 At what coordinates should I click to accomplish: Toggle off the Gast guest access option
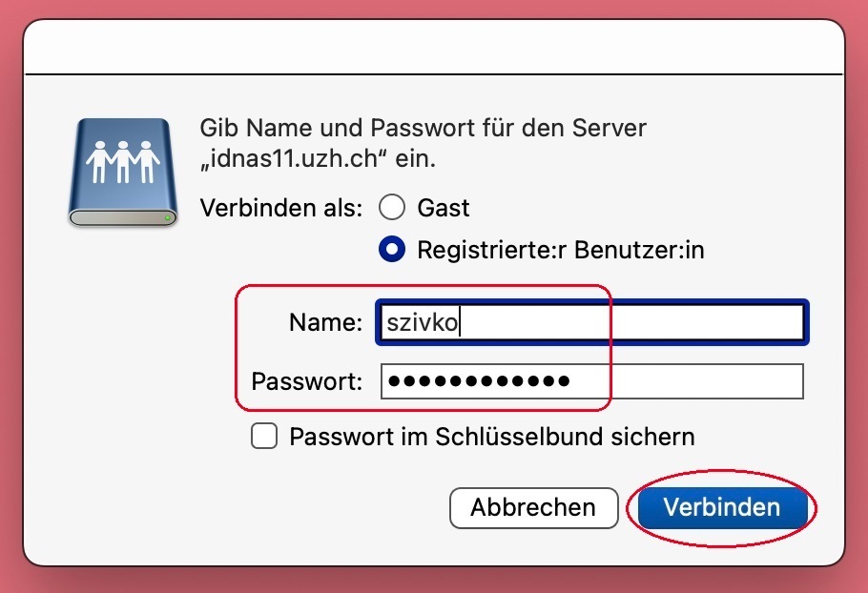[391, 208]
